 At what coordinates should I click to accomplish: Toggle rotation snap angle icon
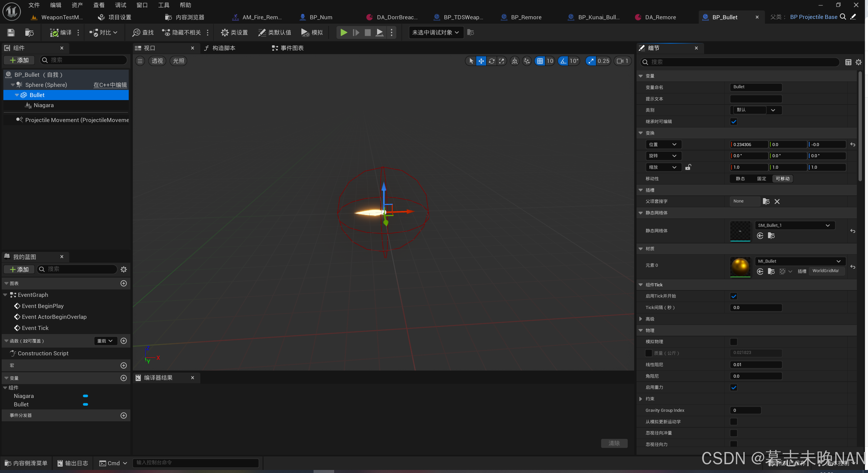[563, 61]
